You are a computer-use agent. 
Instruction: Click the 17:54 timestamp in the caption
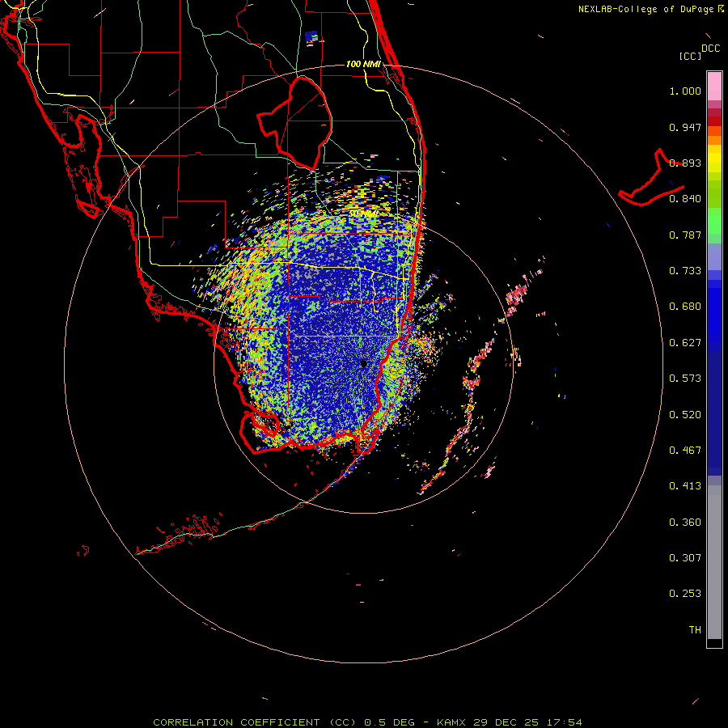tap(564, 722)
